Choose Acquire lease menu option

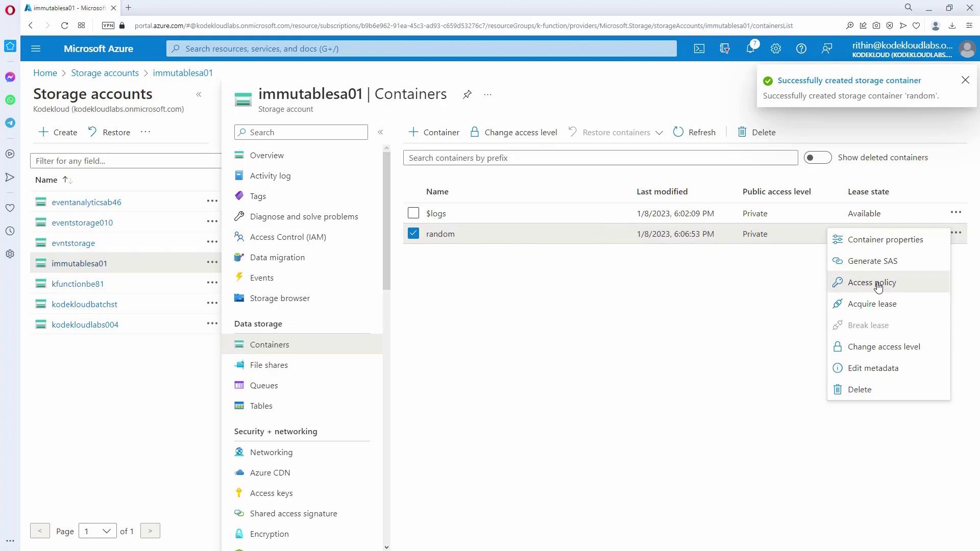coord(872,304)
